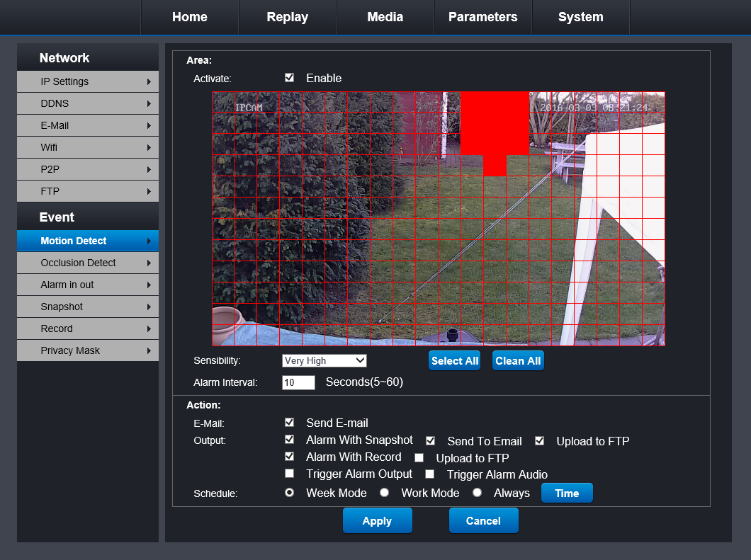Select the Always schedule radio button
This screenshot has width=751, height=560.
point(478,493)
